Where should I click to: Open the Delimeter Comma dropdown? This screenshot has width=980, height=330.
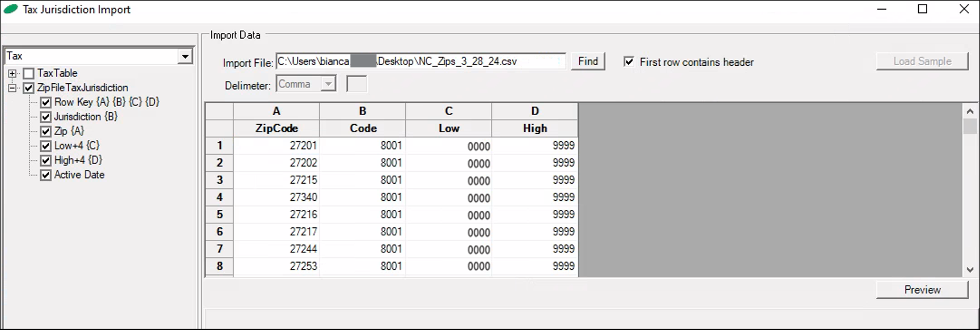tap(328, 84)
